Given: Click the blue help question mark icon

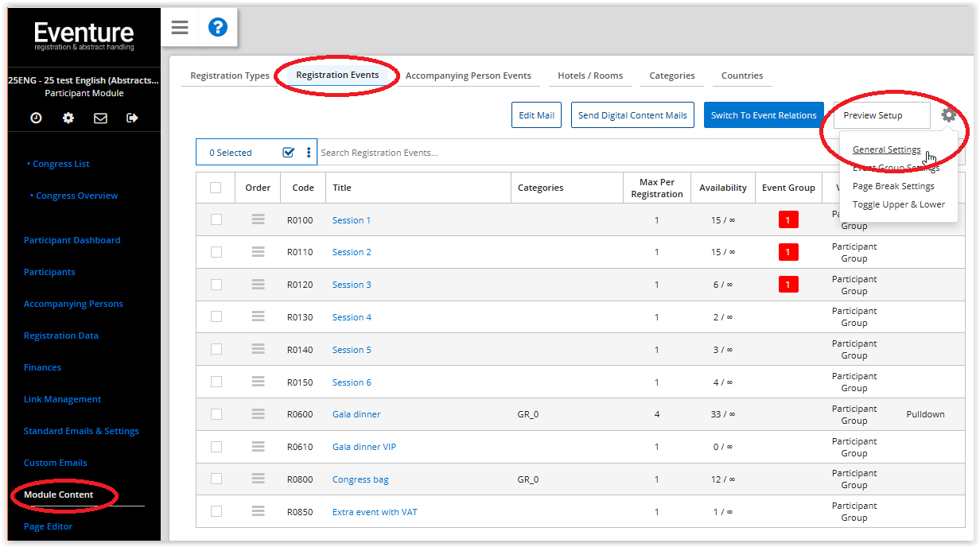Looking at the screenshot, I should click(217, 28).
